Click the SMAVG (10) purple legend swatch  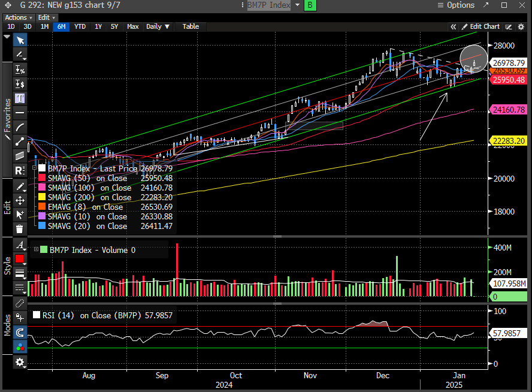[x=42, y=216]
